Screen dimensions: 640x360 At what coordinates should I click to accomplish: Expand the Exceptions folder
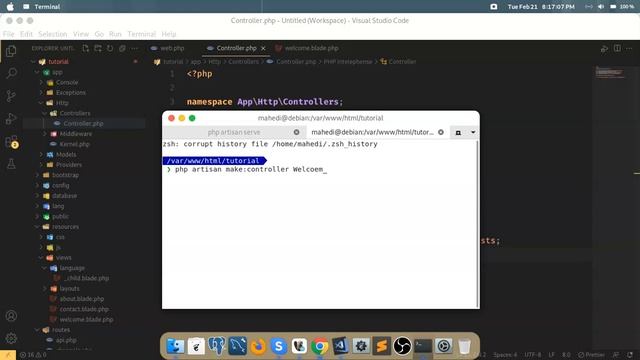click(x=41, y=93)
